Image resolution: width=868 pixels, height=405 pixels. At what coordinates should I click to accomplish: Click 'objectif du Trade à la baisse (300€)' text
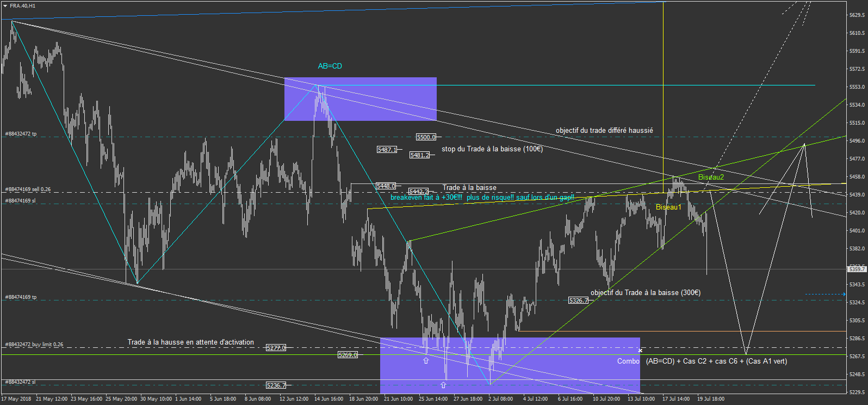click(646, 293)
